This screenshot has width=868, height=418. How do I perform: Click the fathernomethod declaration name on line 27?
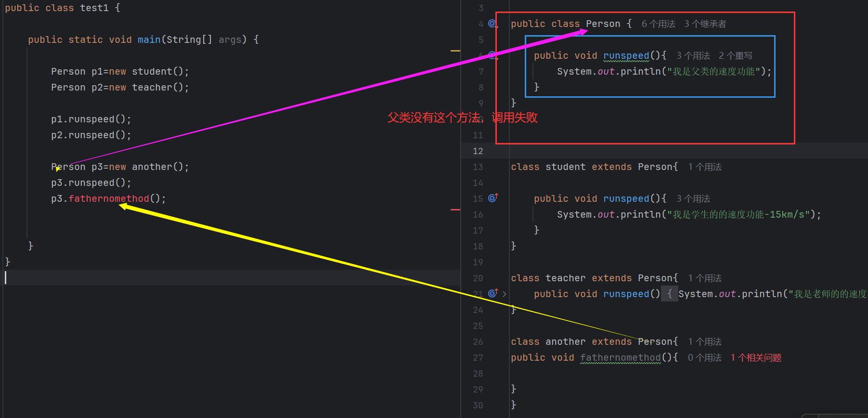pos(620,357)
